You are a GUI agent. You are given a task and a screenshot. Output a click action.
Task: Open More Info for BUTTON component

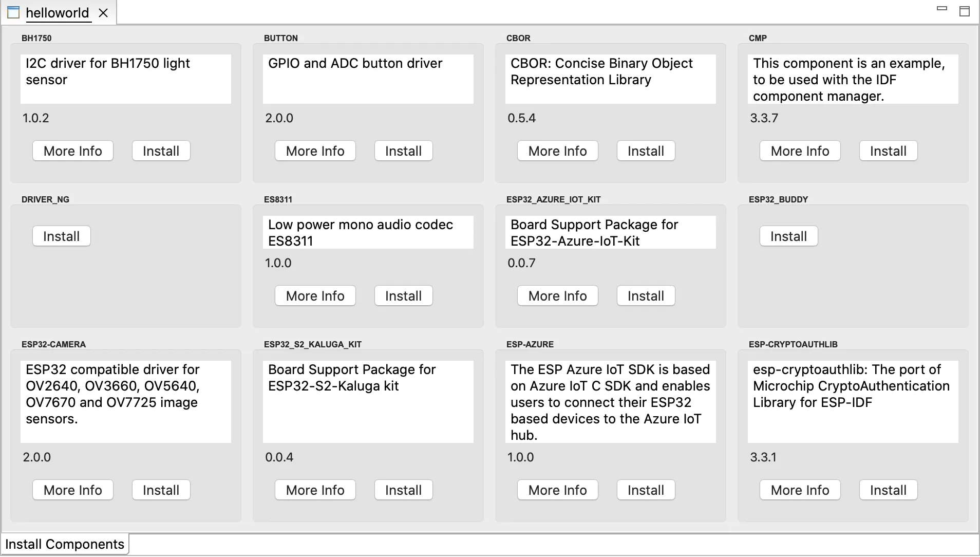[315, 151]
